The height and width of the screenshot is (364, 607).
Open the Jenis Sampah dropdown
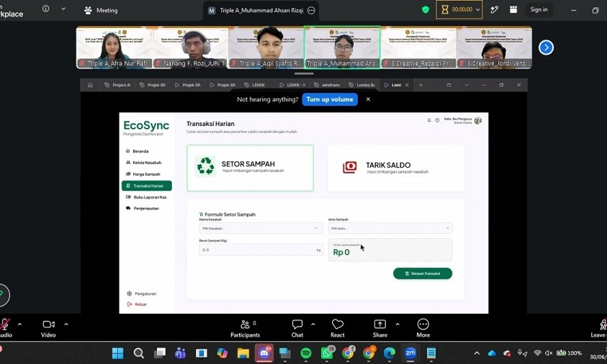point(390,228)
